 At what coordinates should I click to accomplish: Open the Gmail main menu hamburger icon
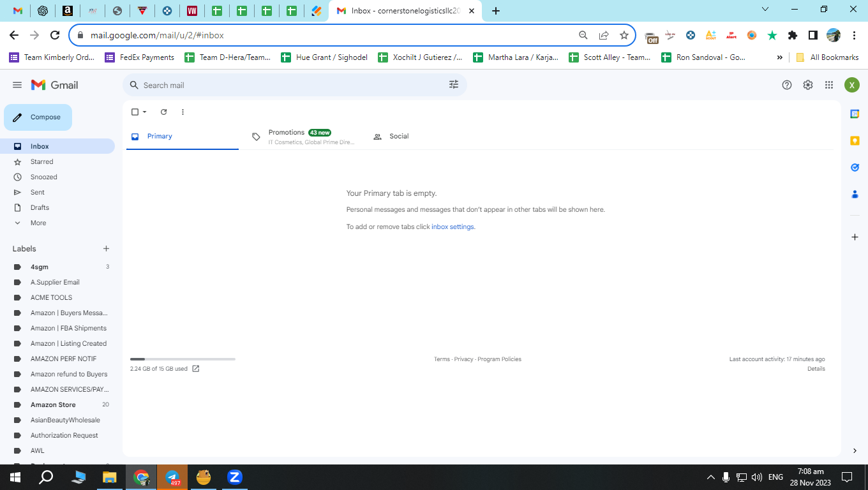17,85
